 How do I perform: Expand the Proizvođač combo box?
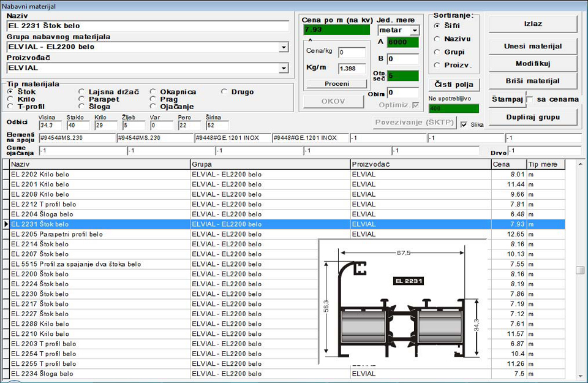(x=284, y=68)
